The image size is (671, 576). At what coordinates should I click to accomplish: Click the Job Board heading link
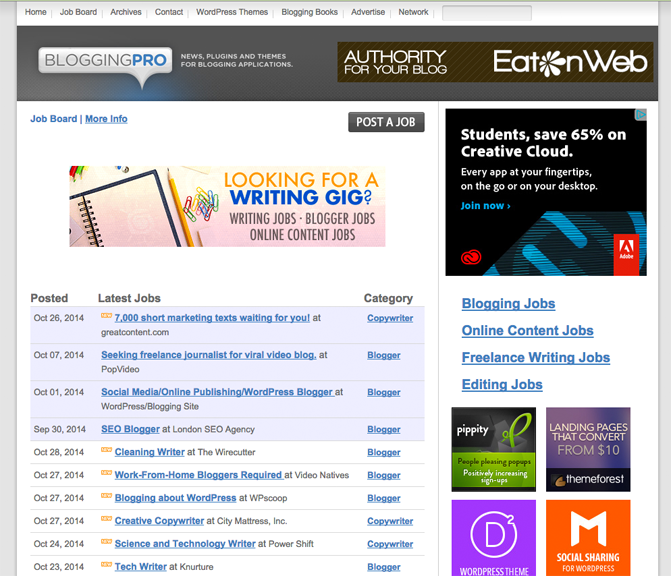tap(53, 119)
